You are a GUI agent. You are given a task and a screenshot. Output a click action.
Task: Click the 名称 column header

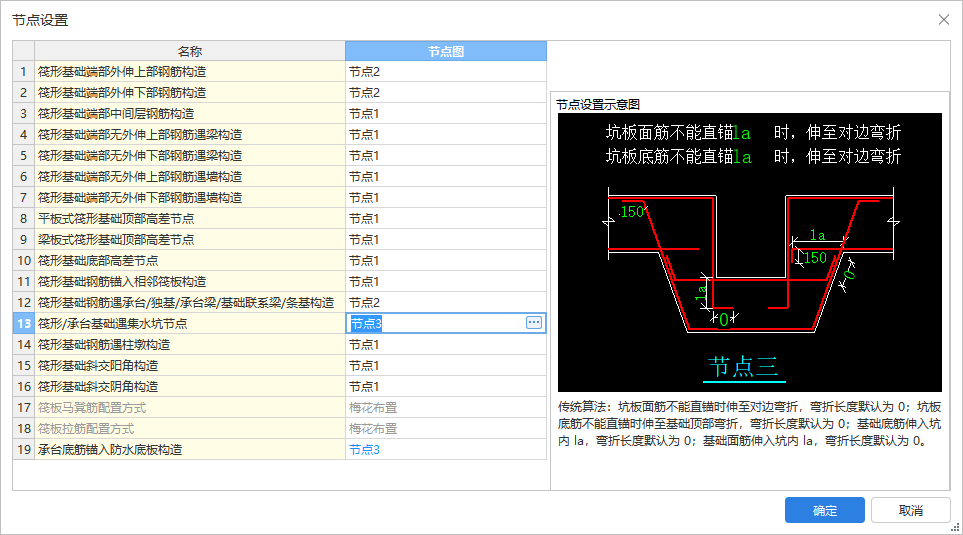pos(190,51)
